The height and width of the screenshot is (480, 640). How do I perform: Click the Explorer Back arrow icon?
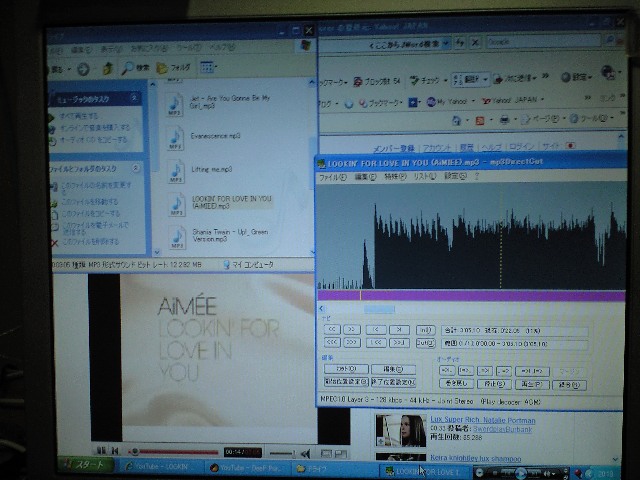(57, 69)
